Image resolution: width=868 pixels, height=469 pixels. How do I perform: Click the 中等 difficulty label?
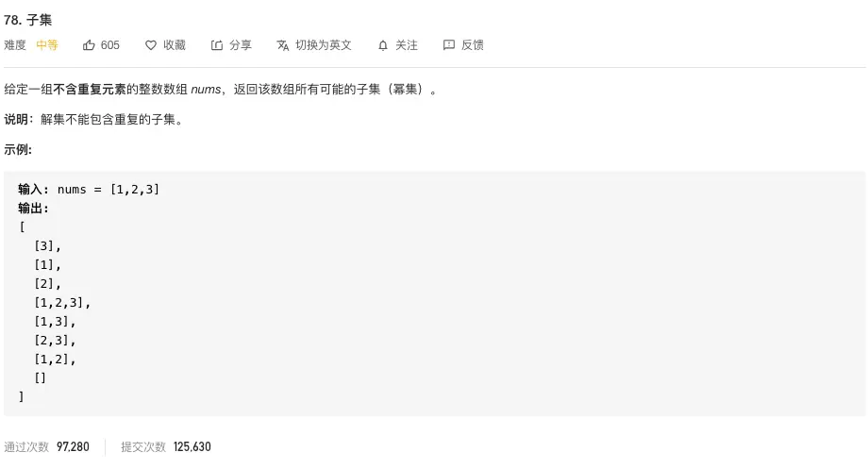[47, 45]
